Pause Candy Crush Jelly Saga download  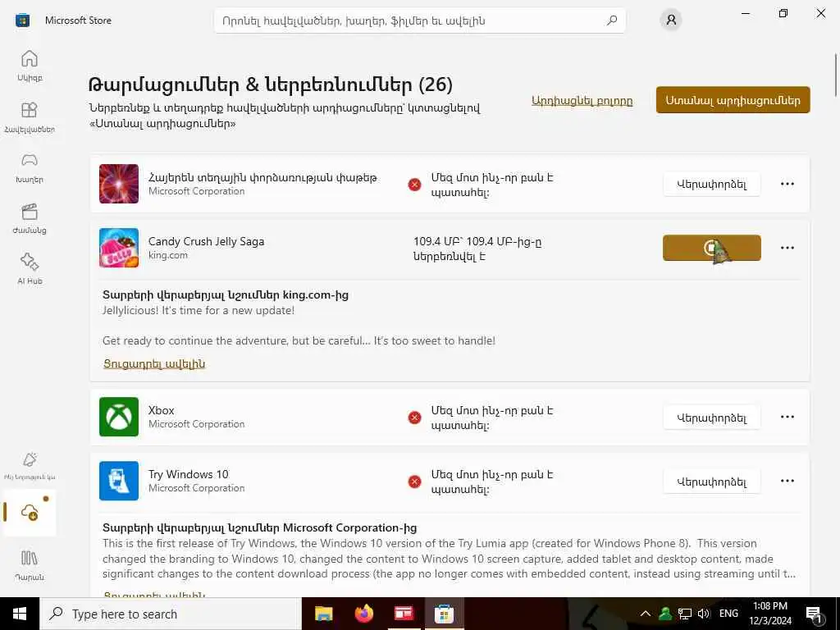[x=711, y=248]
